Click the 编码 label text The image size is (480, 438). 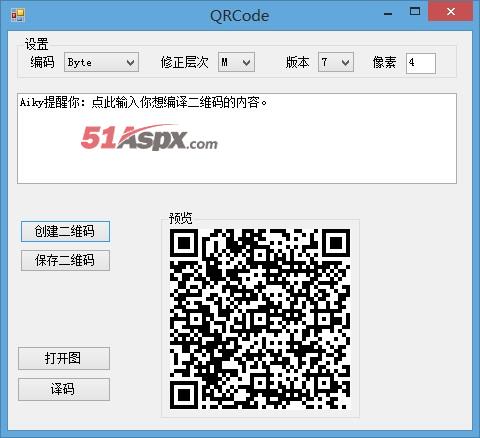[x=42, y=62]
